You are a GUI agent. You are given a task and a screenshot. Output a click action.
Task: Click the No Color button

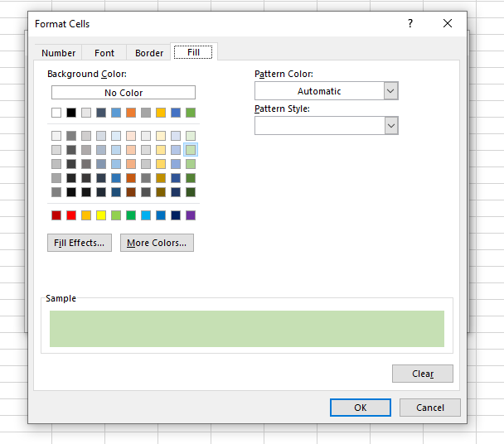click(x=124, y=93)
